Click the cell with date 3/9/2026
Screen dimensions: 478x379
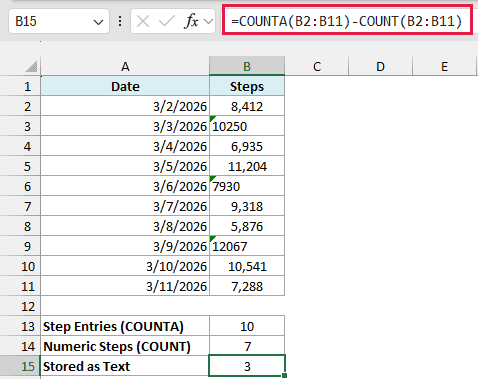[125, 246]
